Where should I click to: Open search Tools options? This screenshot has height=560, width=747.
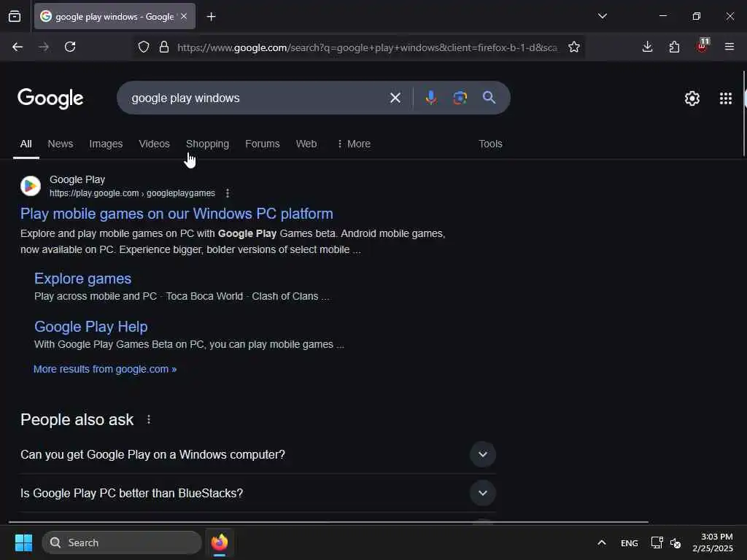[490, 144]
